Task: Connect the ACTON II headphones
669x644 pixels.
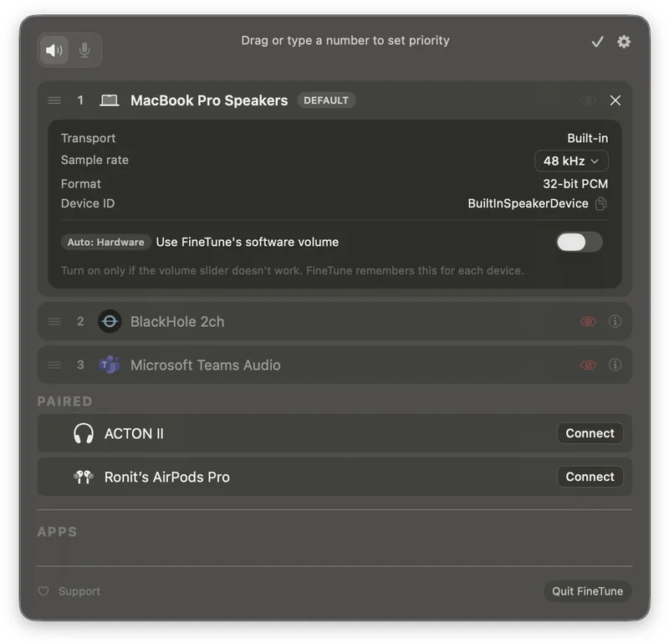Action: 590,433
